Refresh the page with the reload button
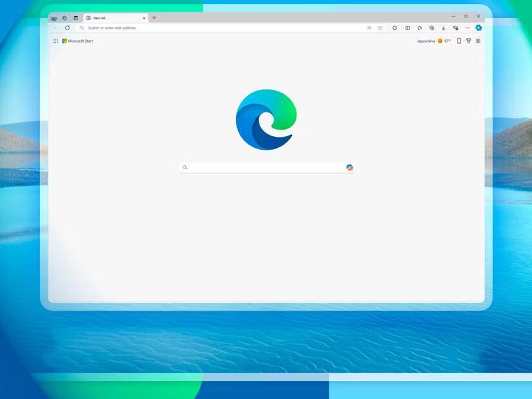This screenshot has height=399, width=532. 66,28
